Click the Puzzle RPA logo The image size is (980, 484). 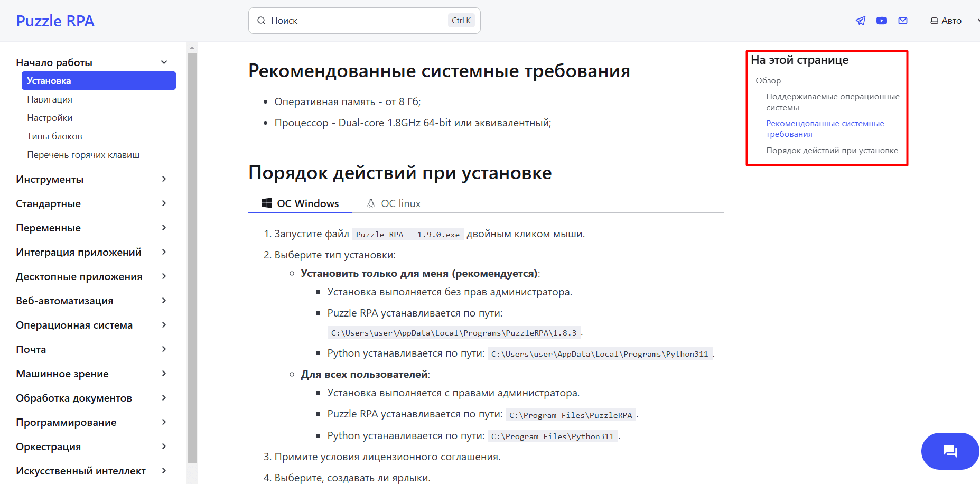coord(55,21)
